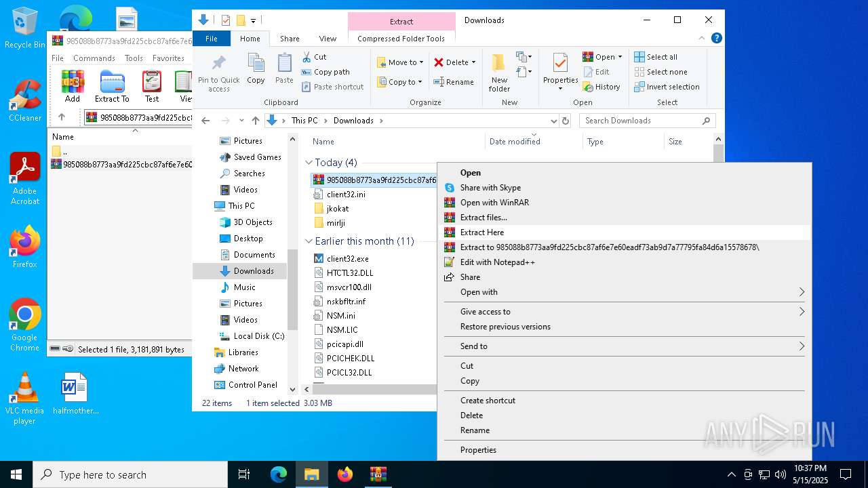Click the clock showing 10:37 PM
868x488 pixels.
pos(810,468)
